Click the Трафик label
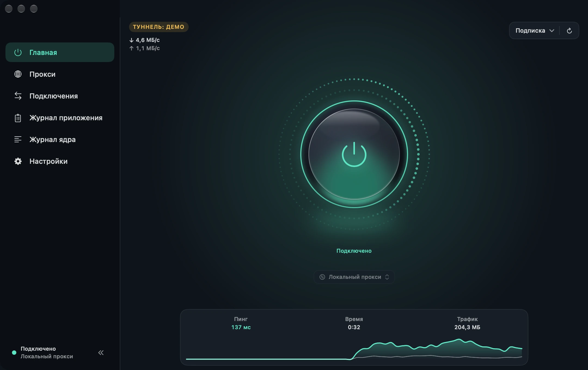This screenshot has width=588, height=370. (467, 319)
